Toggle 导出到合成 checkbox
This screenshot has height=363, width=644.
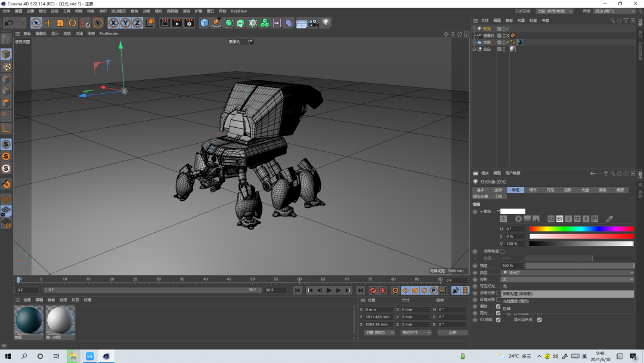point(539,320)
